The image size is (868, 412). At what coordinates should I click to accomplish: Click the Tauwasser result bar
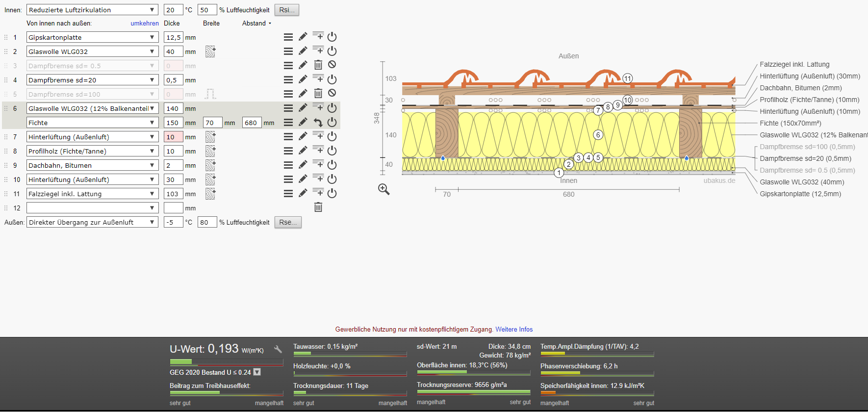point(350,354)
